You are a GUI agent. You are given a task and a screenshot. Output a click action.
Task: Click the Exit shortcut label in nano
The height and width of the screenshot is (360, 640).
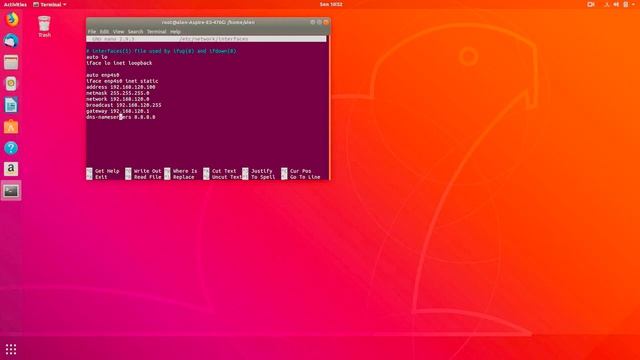(x=101, y=177)
